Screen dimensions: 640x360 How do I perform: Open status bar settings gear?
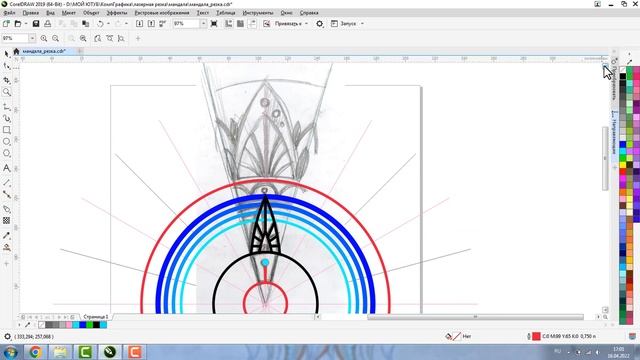[7, 337]
